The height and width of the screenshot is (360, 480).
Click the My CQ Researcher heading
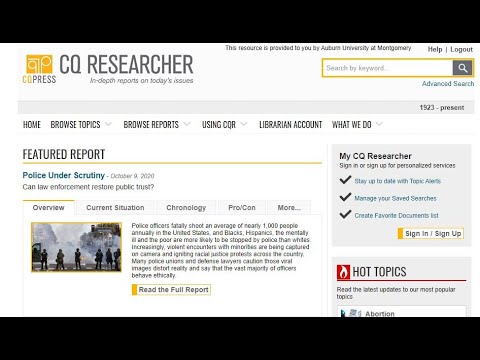[x=375, y=156]
